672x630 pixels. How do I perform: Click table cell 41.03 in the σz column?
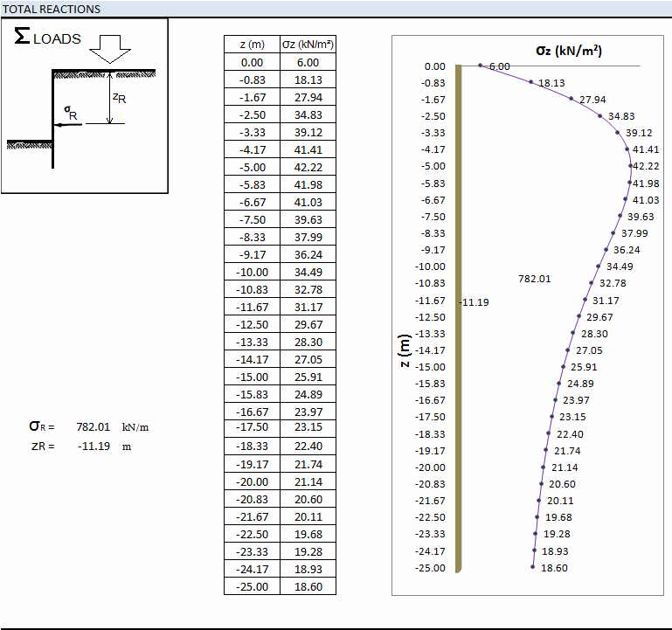308,203
